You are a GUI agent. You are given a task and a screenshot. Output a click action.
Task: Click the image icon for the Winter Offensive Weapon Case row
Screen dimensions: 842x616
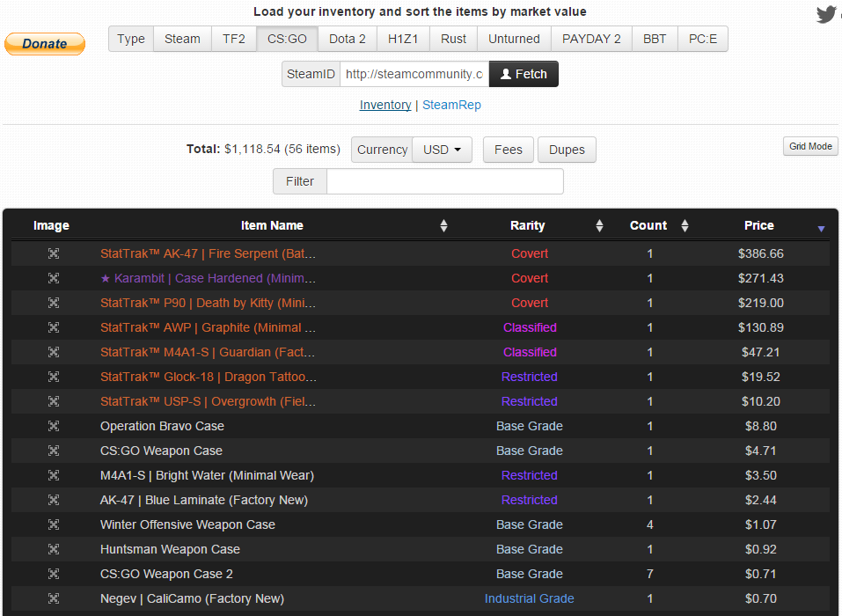[x=54, y=525]
